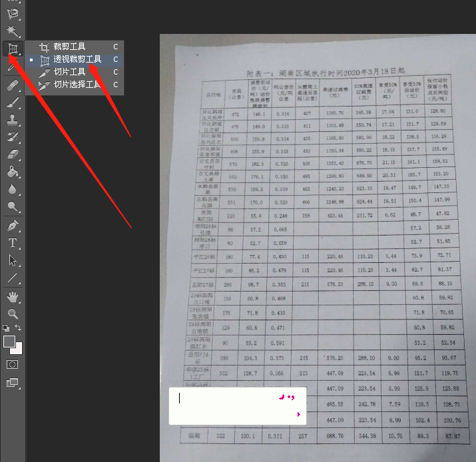The width and height of the screenshot is (476, 462).
Task: Select the Lasso tool
Action: (13, 13)
